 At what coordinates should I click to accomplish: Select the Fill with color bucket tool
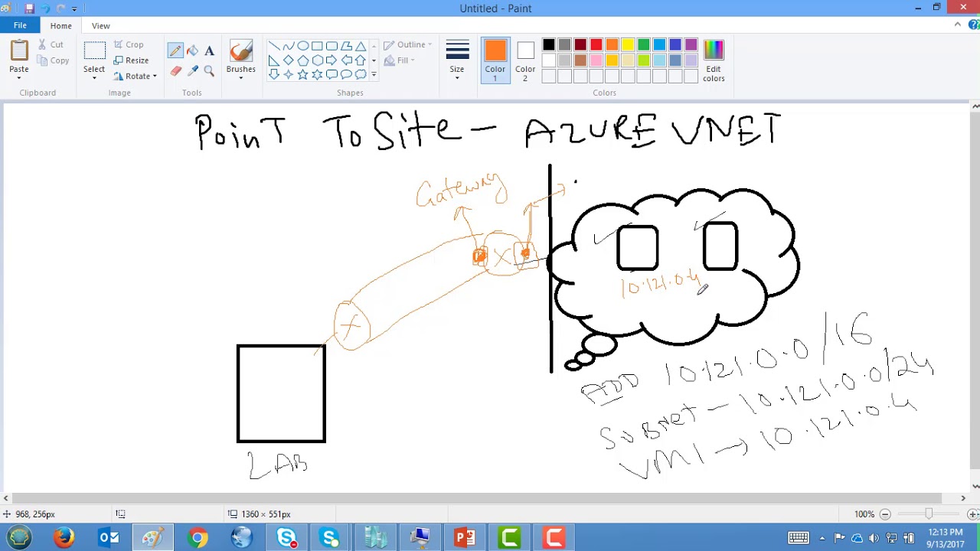pyautogui.click(x=192, y=51)
